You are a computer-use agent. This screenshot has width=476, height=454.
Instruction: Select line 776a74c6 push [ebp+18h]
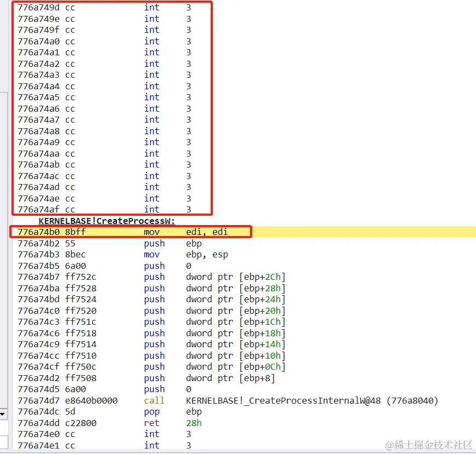pyautogui.click(x=152, y=333)
